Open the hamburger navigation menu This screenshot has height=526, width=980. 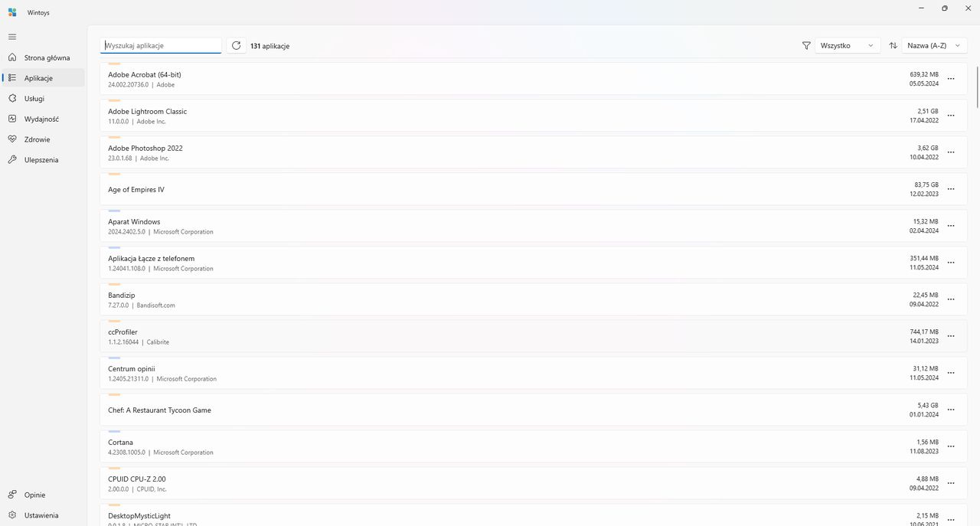12,37
